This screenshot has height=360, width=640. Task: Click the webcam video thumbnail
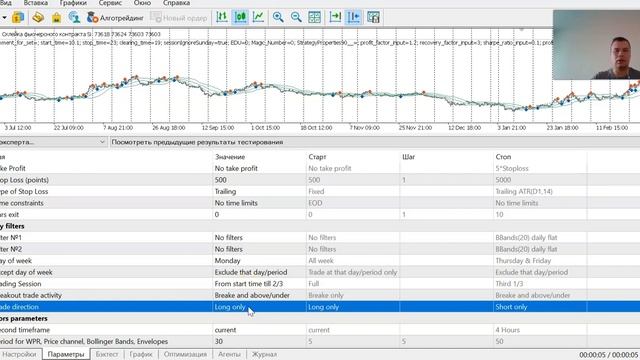596,45
